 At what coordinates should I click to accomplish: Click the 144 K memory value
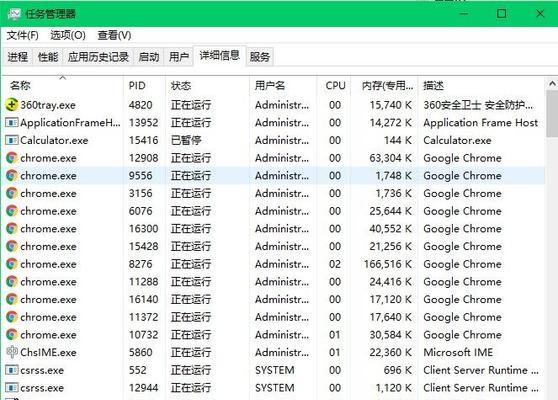tap(398, 141)
